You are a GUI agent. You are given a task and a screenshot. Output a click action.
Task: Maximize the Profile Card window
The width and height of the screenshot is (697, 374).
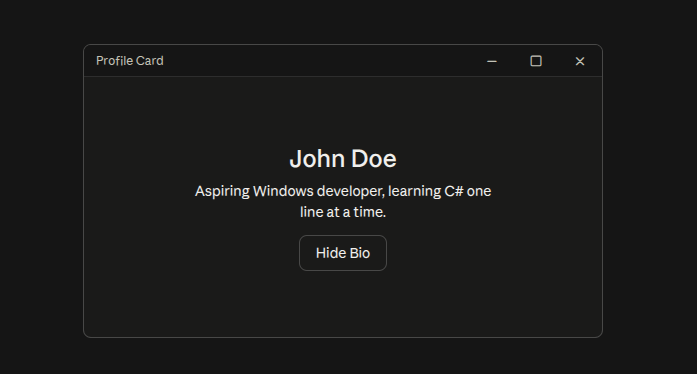point(536,61)
